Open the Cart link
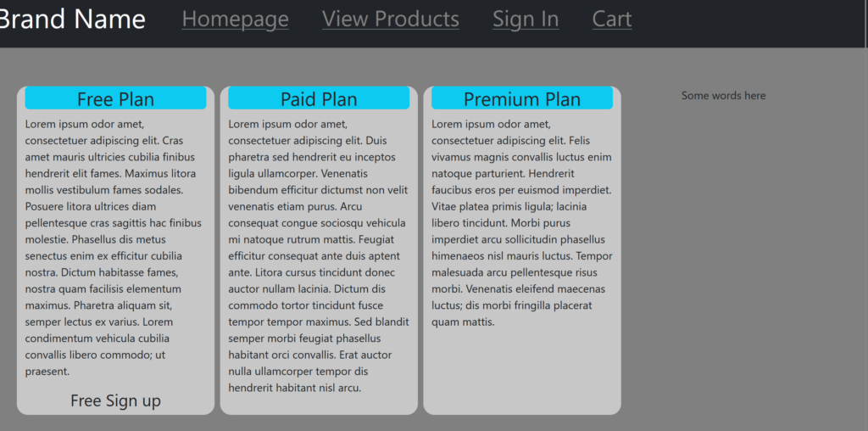 click(x=611, y=19)
